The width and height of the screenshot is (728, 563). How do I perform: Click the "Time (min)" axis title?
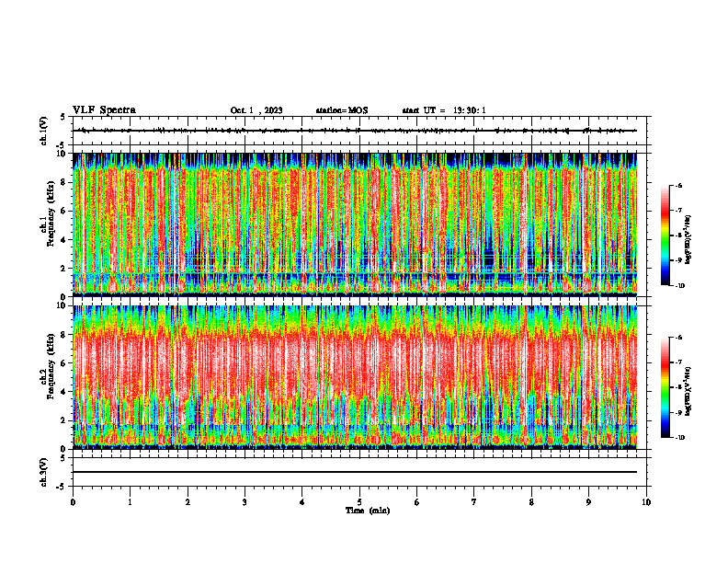(368, 511)
